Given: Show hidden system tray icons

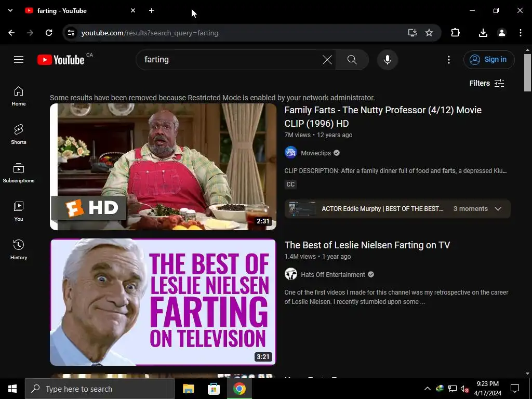Looking at the screenshot, I should [428, 389].
